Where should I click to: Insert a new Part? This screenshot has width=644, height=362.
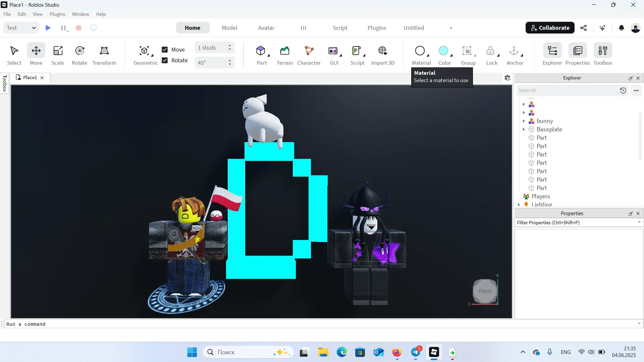(x=261, y=55)
